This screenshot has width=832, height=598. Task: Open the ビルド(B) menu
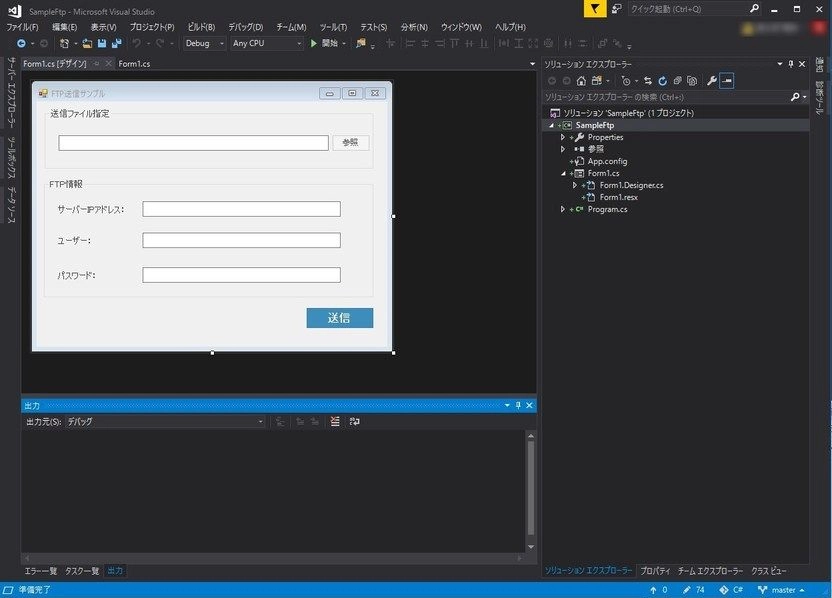point(201,27)
